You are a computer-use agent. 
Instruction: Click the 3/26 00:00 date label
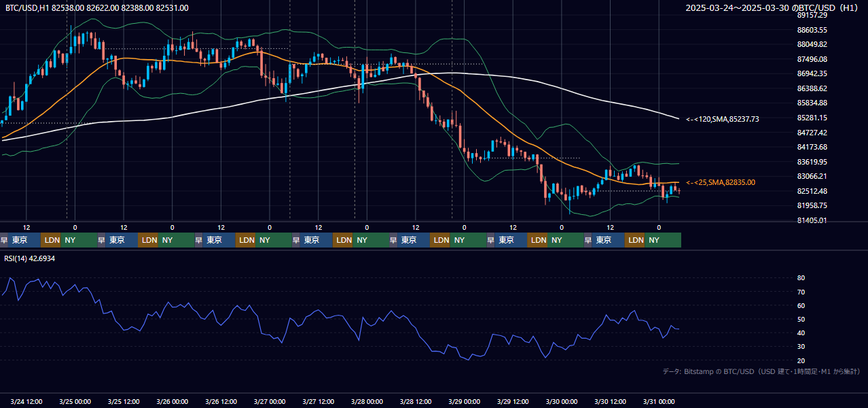click(173, 401)
